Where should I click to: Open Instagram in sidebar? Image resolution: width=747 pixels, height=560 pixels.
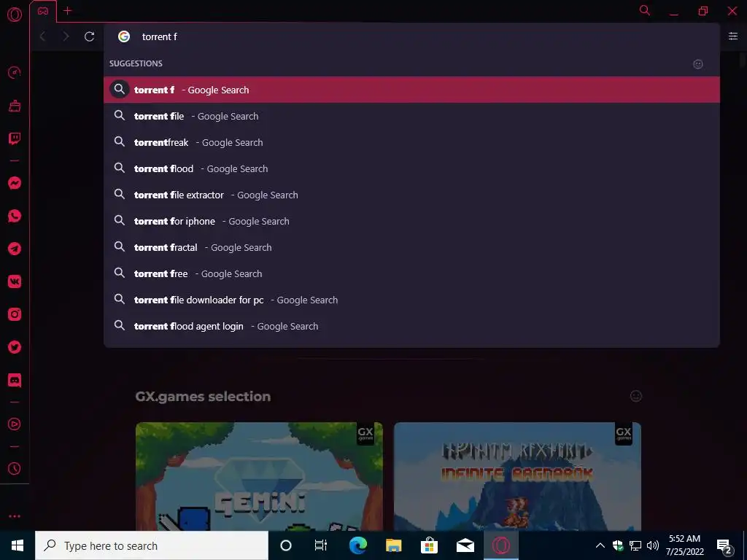click(15, 314)
